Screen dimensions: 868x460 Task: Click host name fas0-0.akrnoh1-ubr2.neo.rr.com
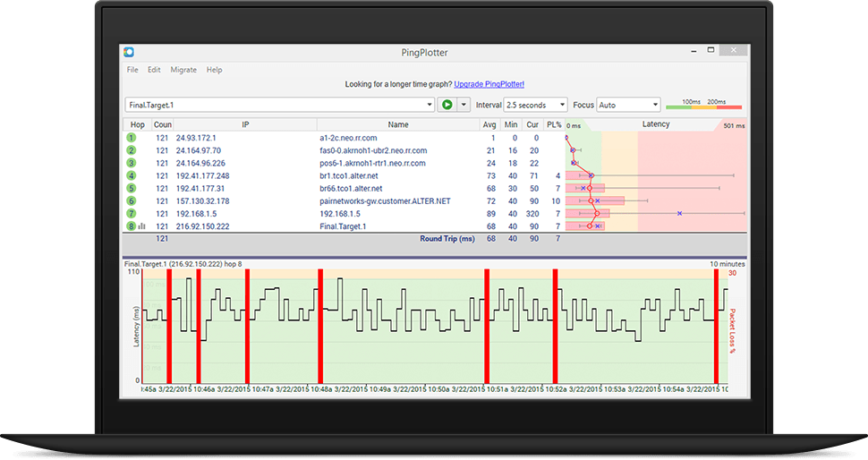coord(373,150)
